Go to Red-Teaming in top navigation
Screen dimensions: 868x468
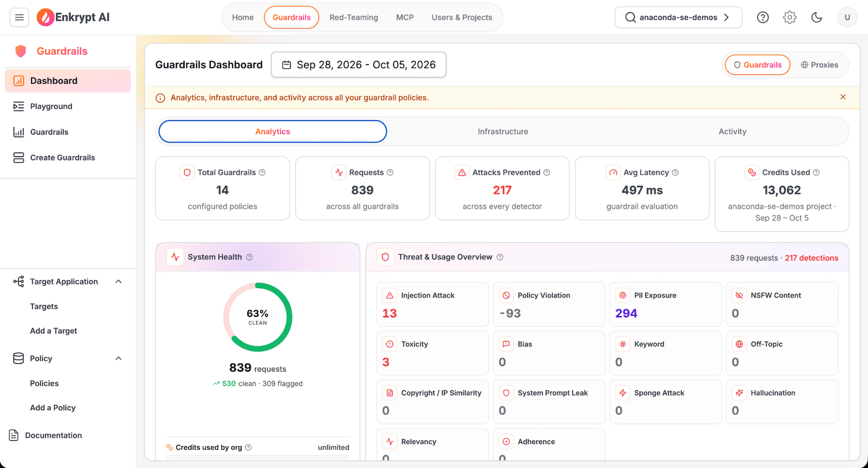pyautogui.click(x=354, y=17)
